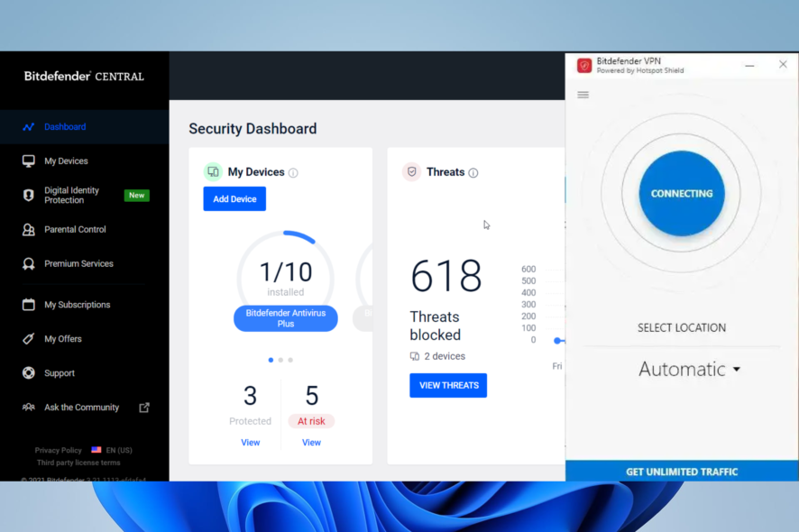Click the Parental Control people icon
Image resolution: width=799 pixels, height=532 pixels.
click(x=29, y=230)
